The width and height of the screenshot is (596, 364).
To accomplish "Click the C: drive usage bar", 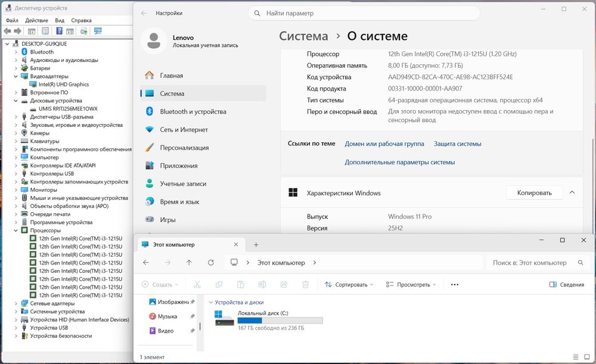I will coord(280,321).
